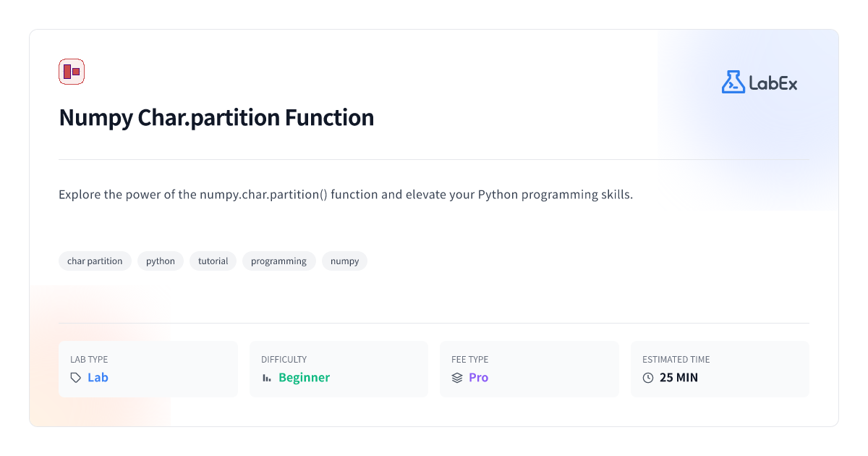The image size is (868, 456).
Task: Click the 'DIFFICULTY' card heading
Action: click(x=284, y=360)
